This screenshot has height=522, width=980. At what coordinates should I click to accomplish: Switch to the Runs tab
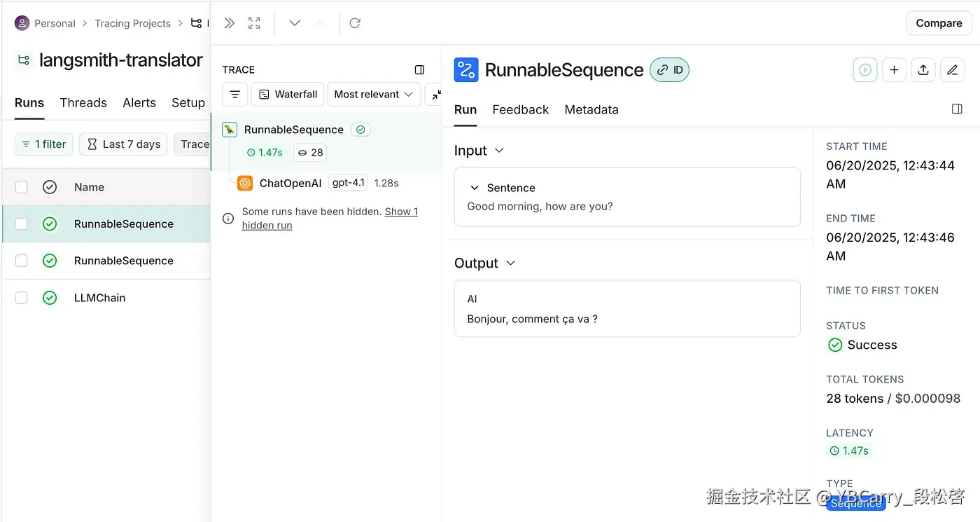(x=29, y=103)
